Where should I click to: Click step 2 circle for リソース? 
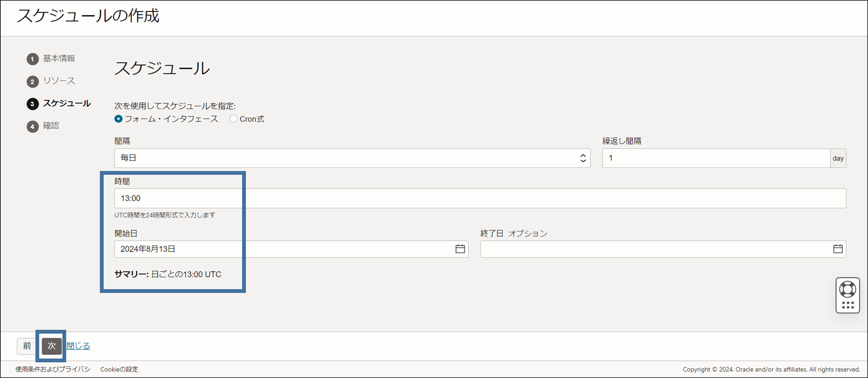[32, 82]
